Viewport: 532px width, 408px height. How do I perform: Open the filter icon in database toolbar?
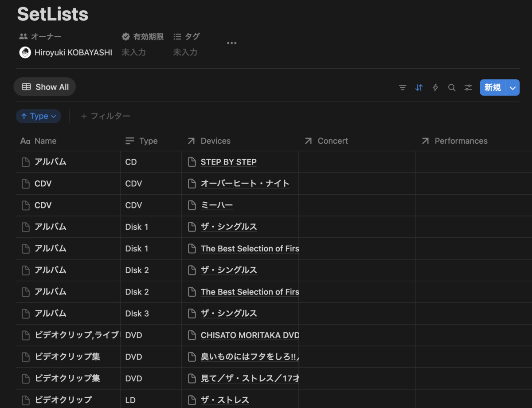[403, 88]
